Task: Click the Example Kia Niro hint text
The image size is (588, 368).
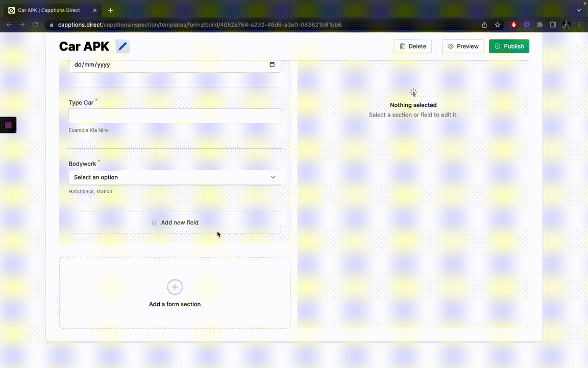Action: coord(88,130)
